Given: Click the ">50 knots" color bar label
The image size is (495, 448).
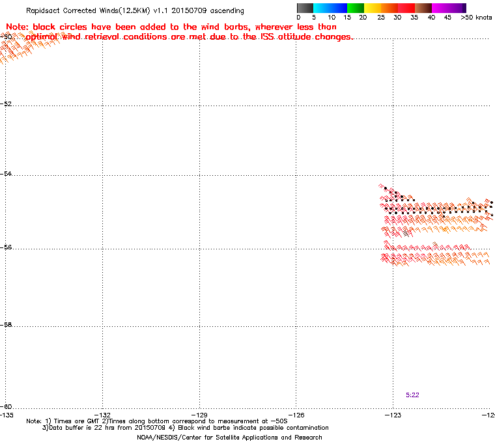Looking at the screenshot, I should 476,18.
